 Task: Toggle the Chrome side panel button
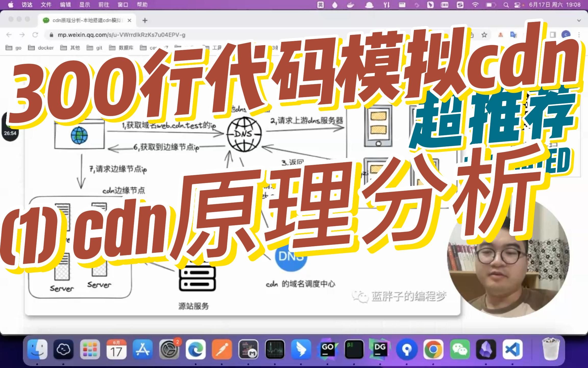(553, 35)
